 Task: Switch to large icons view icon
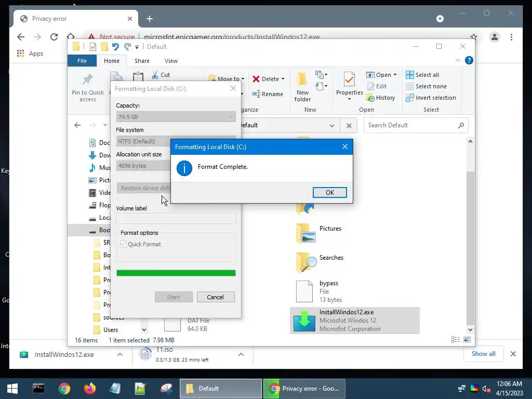point(467,340)
